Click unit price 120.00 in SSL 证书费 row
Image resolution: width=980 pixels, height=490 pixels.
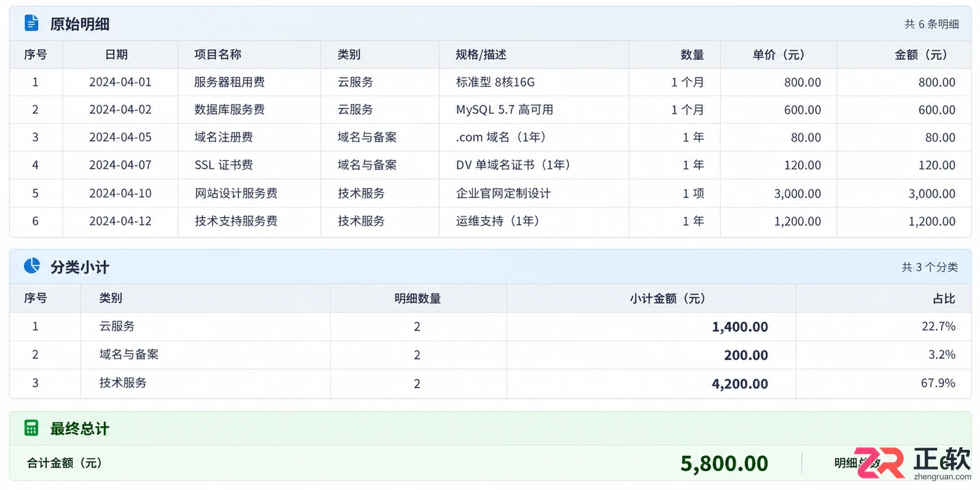coord(802,165)
